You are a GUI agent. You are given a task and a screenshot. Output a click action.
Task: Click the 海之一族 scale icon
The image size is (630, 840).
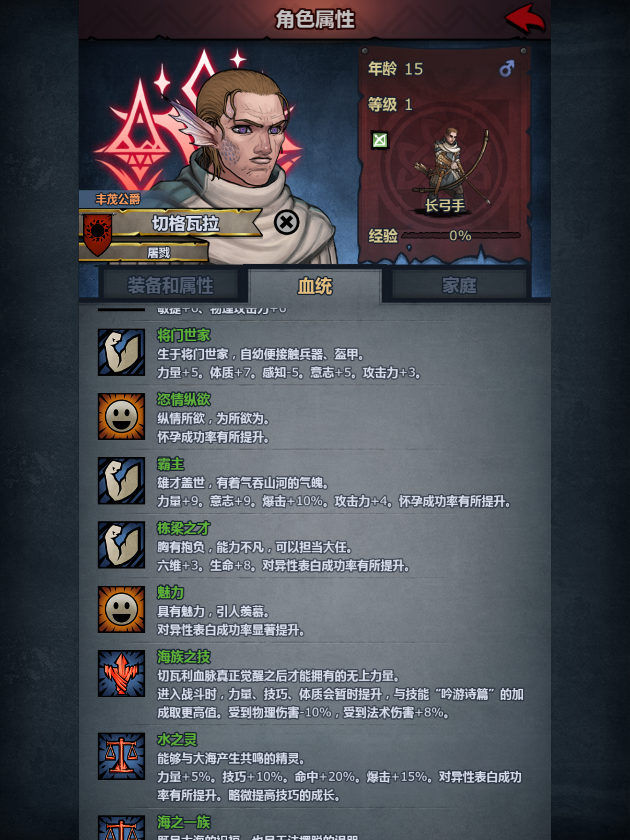121,828
